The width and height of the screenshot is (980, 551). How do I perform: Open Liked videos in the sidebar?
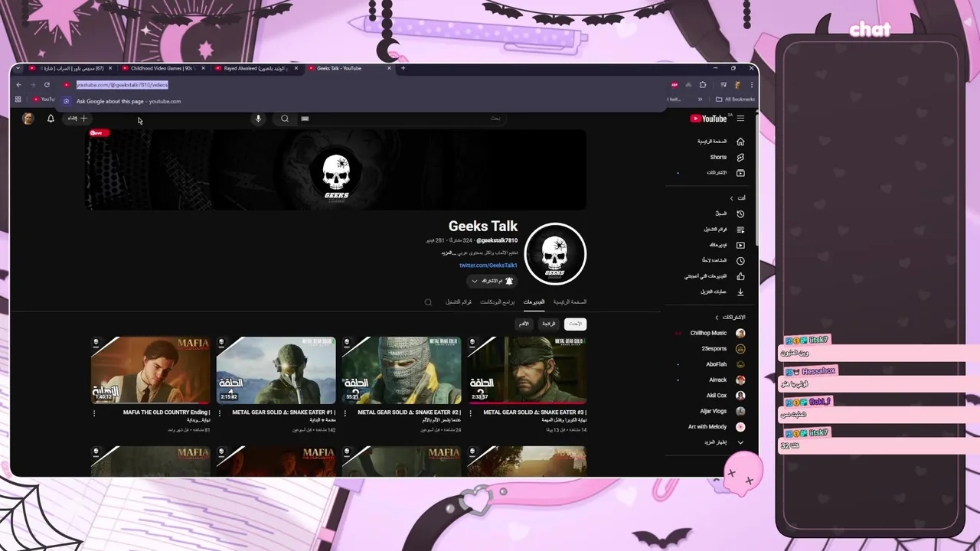coord(716,276)
